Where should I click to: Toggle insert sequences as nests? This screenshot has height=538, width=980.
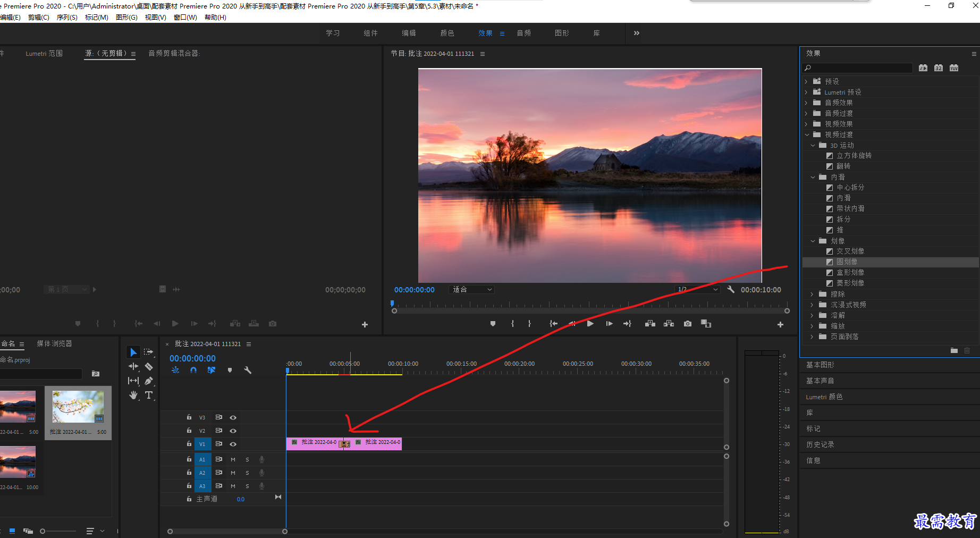pos(175,370)
